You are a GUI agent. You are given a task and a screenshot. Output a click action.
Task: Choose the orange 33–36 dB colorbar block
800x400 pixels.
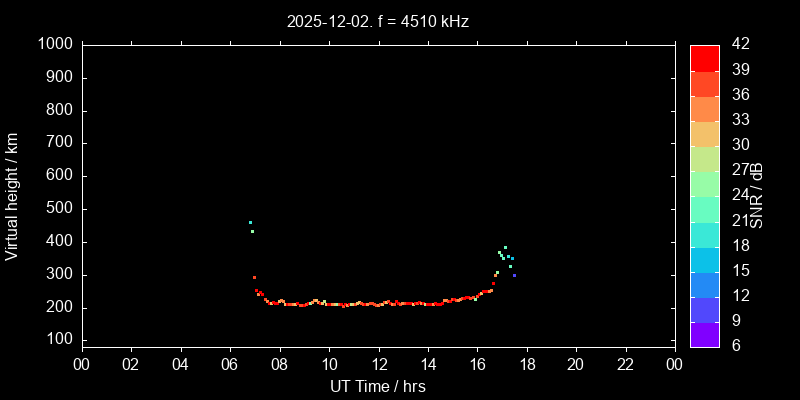[x=705, y=108]
